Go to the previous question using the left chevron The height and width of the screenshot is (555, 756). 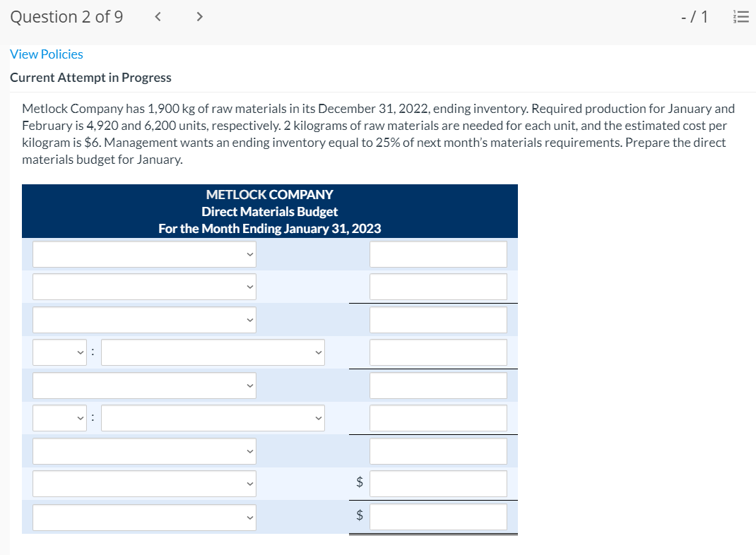(157, 16)
